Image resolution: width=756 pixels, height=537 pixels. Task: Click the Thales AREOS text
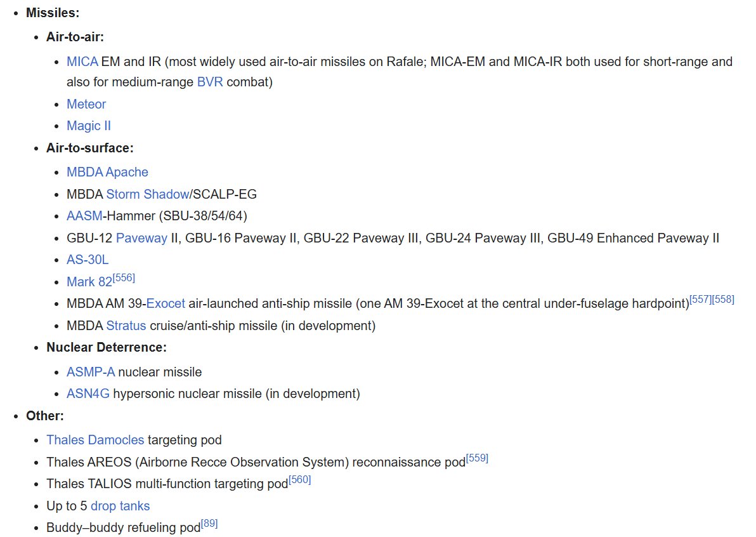pyautogui.click(x=89, y=462)
